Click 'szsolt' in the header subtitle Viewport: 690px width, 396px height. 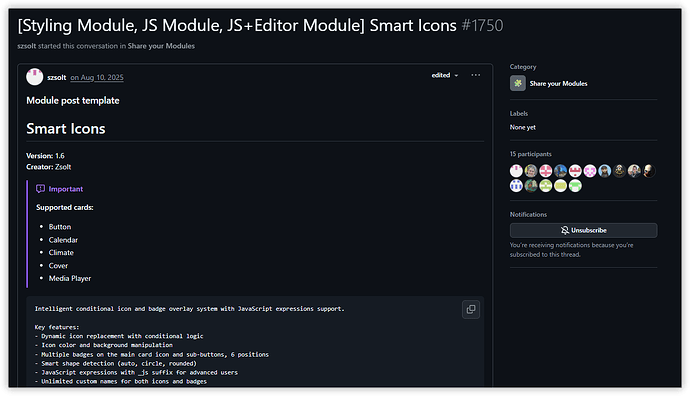pos(26,46)
